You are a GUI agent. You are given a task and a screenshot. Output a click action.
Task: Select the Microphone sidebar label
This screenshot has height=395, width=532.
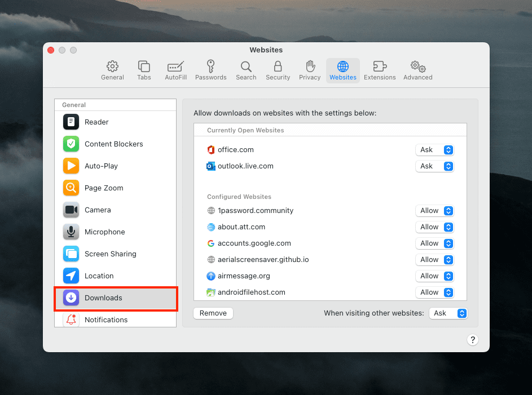104,232
